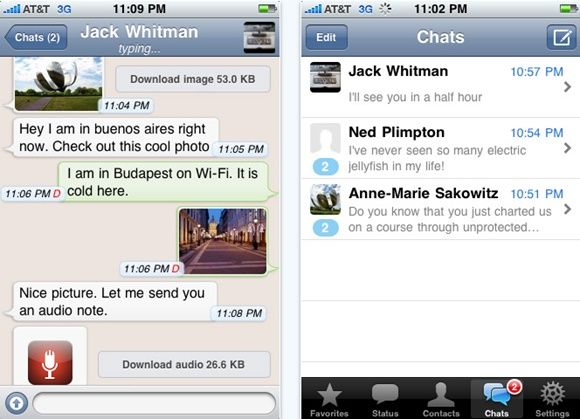Open the Settings gear tab
This screenshot has height=419, width=580.
tap(552, 400)
